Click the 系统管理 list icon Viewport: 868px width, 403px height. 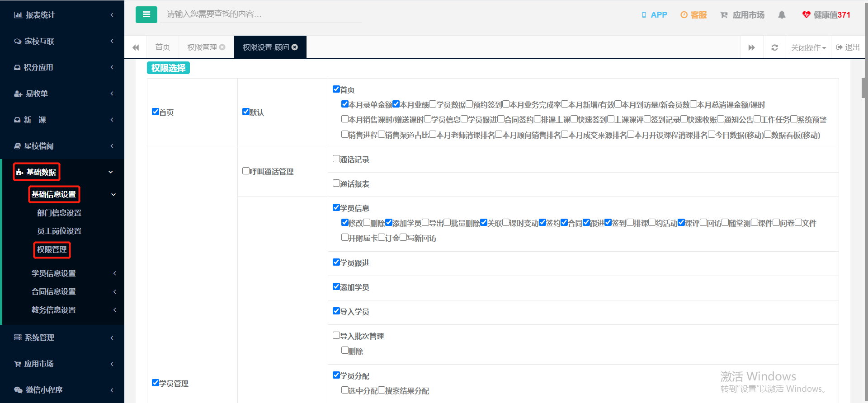18,337
